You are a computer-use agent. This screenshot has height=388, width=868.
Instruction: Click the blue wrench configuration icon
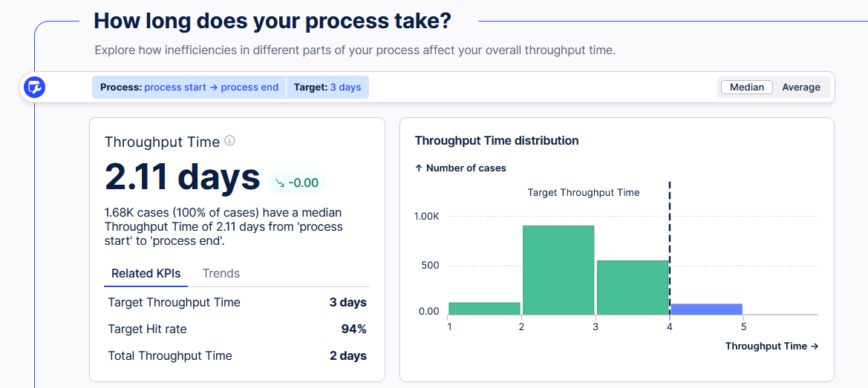[34, 87]
